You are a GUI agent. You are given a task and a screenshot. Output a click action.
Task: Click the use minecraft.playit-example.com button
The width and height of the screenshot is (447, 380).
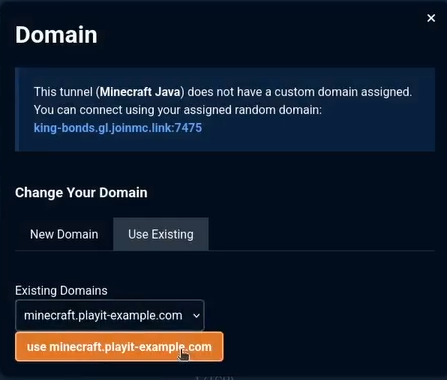point(119,347)
